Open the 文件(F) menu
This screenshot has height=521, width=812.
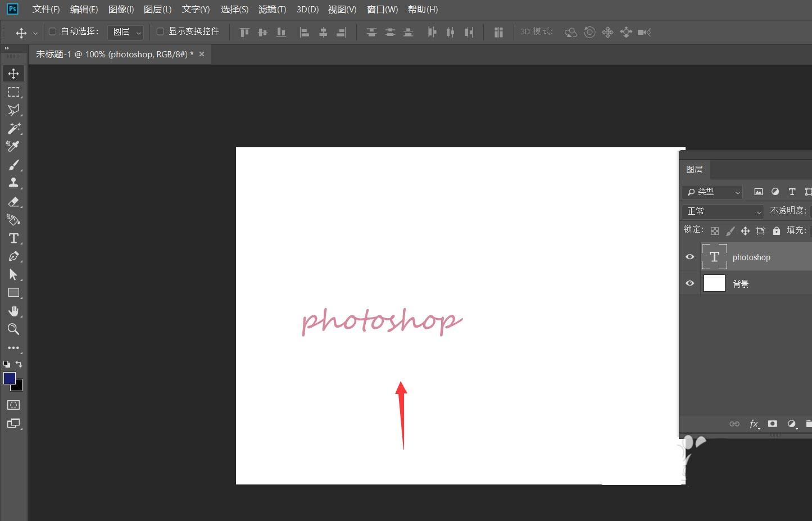coord(46,10)
